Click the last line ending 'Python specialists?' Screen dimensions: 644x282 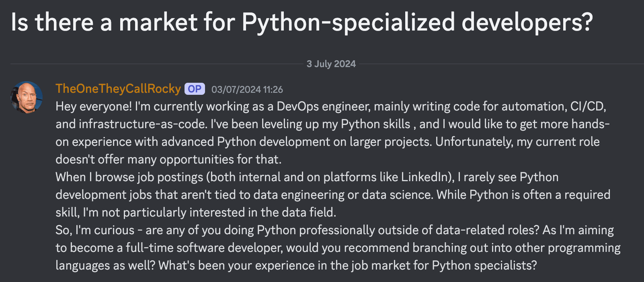tap(296, 266)
